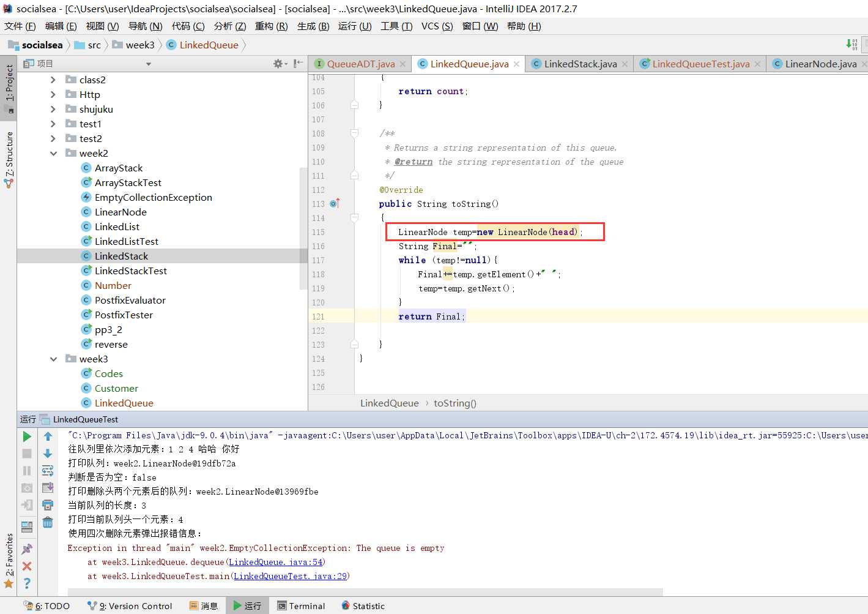Image resolution: width=868 pixels, height=614 pixels.
Task: Toggle the 运行 tool window button
Action: coord(247,606)
